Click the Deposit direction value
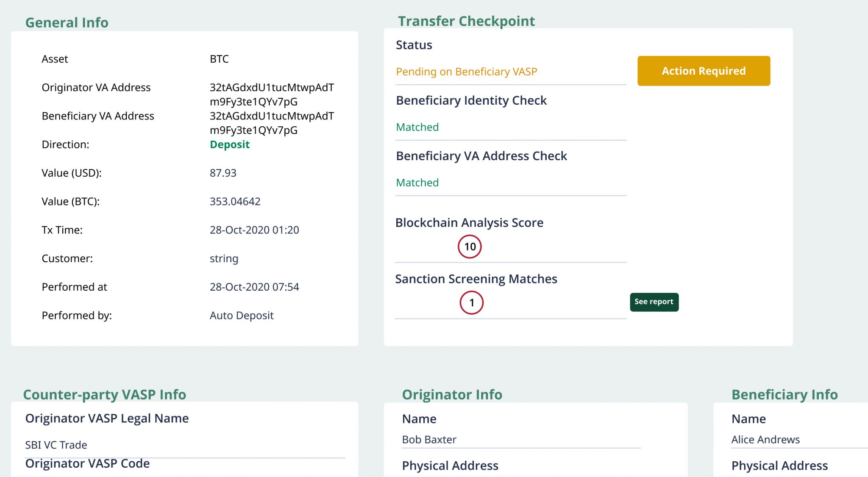Viewport: 868px width, 477px height. [229, 144]
